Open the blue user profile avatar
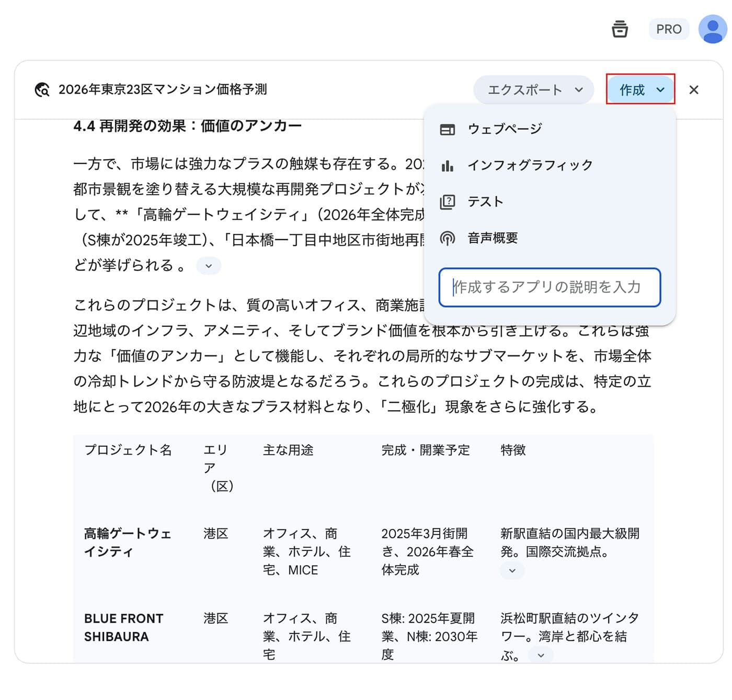732x700 pixels. (x=713, y=29)
